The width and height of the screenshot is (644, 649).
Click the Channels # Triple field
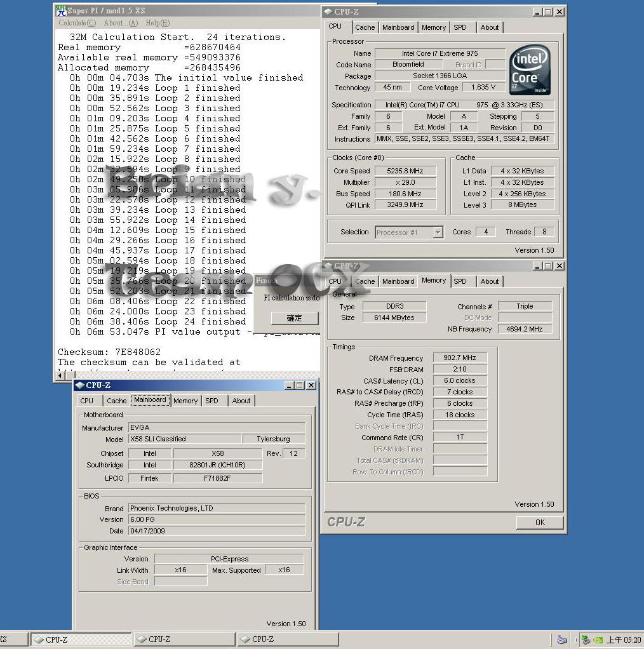click(x=525, y=306)
